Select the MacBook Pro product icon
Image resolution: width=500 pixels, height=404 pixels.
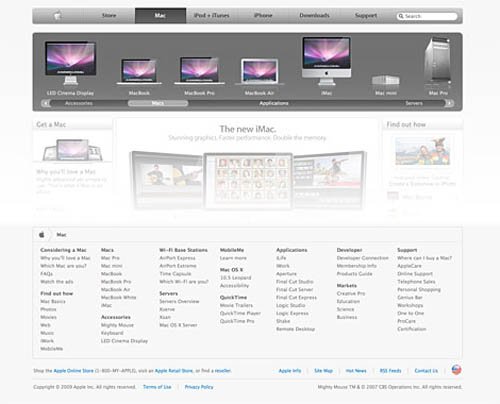[199, 70]
